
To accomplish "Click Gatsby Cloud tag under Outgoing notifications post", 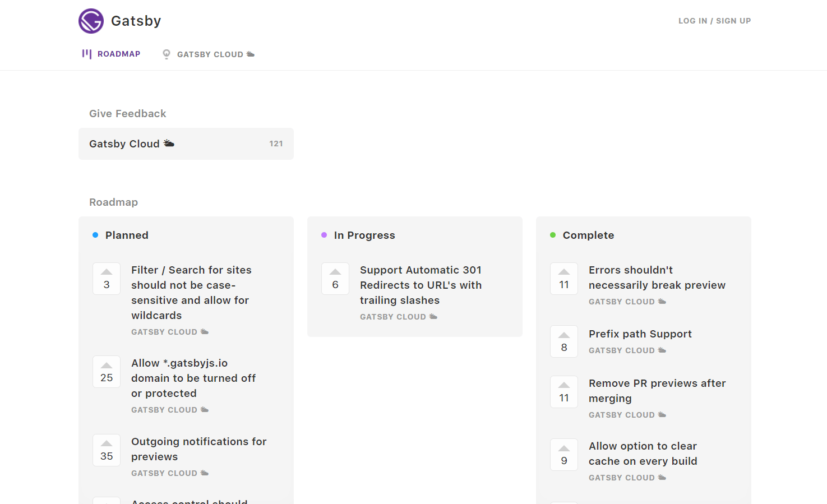I will pyautogui.click(x=170, y=473).
